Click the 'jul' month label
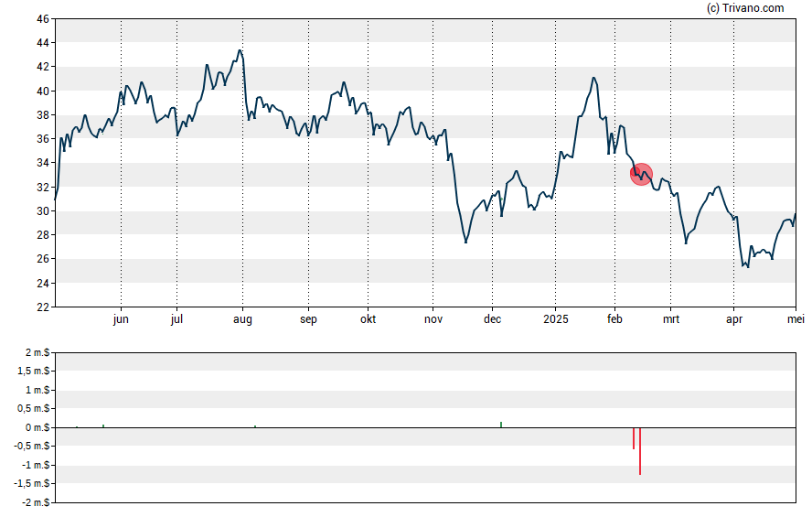The height and width of the screenshot is (517, 812). point(176,319)
